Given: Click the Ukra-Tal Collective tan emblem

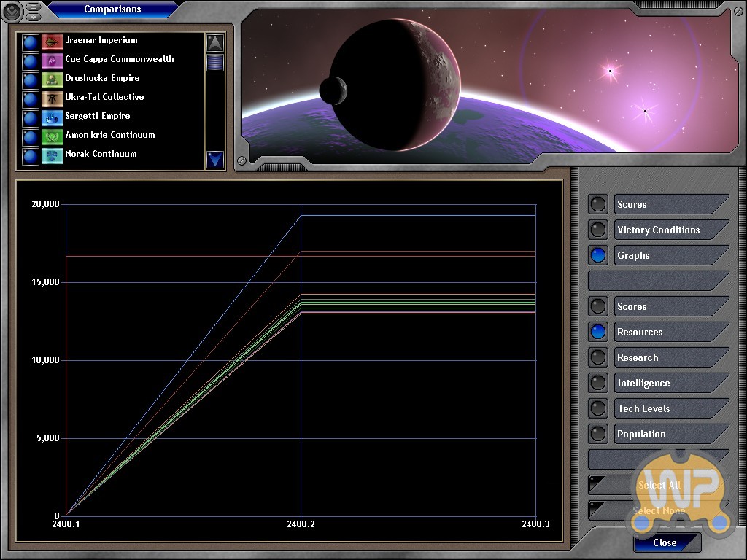Looking at the screenshot, I should [52, 98].
